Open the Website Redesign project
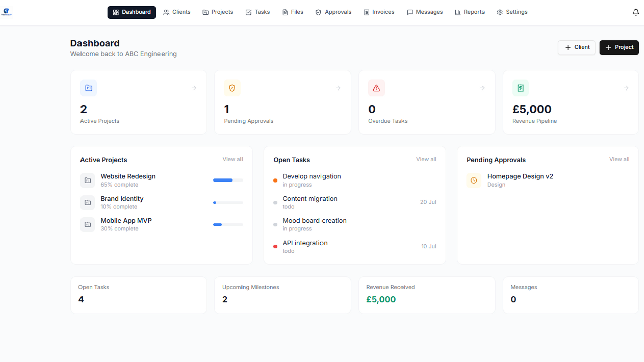This screenshot has width=644, height=362. tap(128, 176)
